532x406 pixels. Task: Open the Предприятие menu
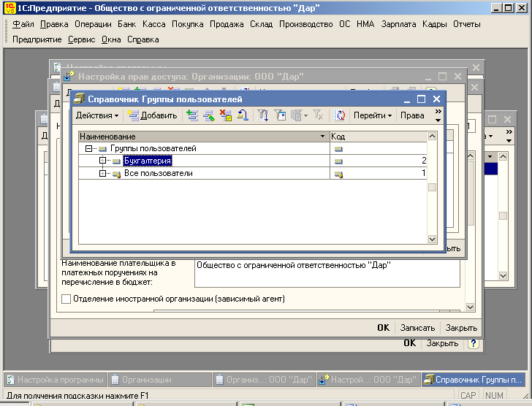37,39
